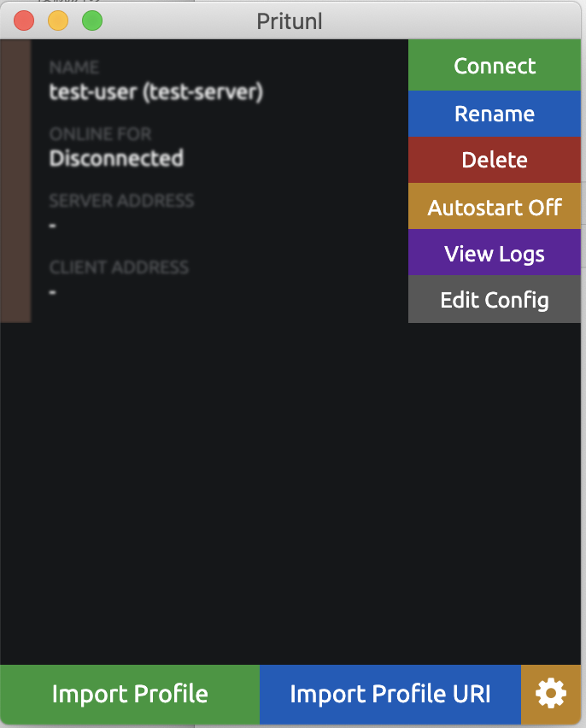Minimize the Pritunl window with yellow button
The width and height of the screenshot is (586, 728).
click(58, 21)
